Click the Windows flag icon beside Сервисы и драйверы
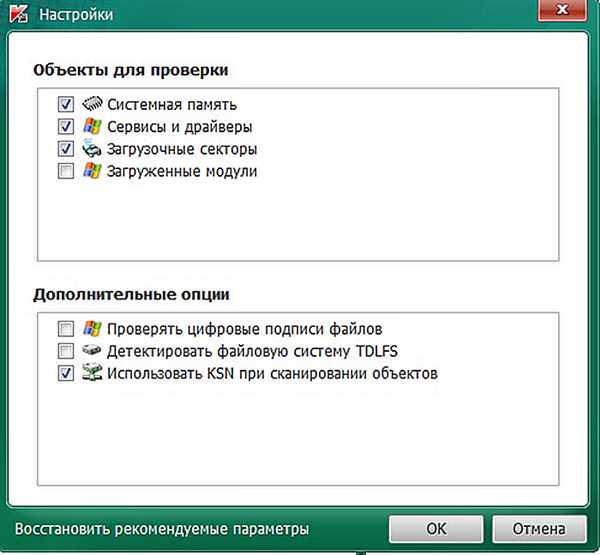This screenshot has height=555, width=600. 92,126
